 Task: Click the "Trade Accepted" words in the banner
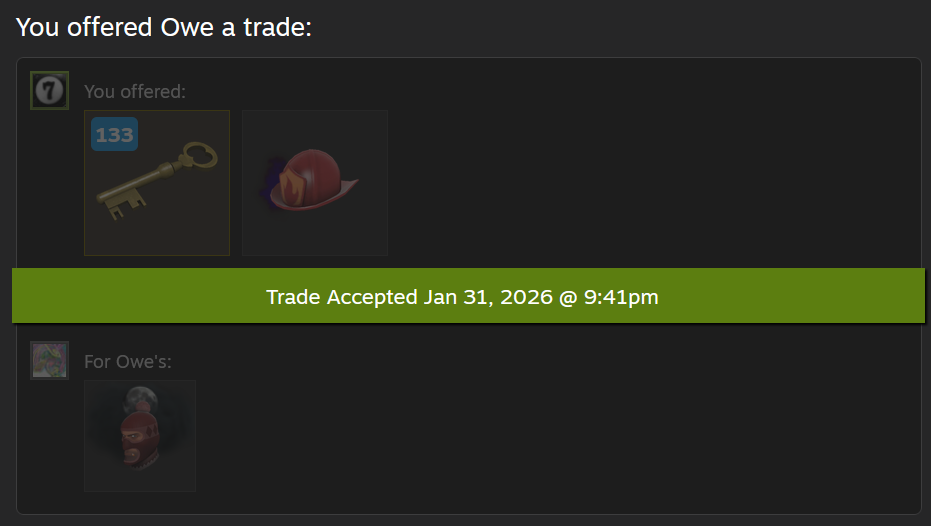(342, 297)
